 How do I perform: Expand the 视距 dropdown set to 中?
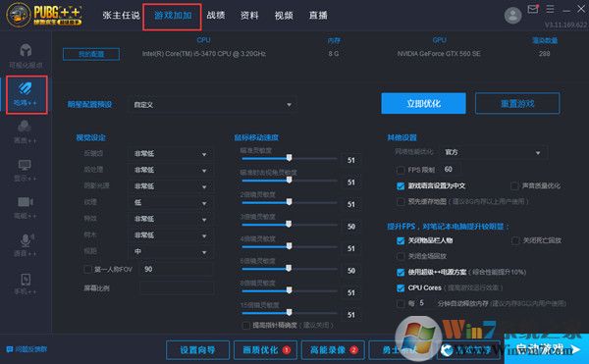point(171,251)
